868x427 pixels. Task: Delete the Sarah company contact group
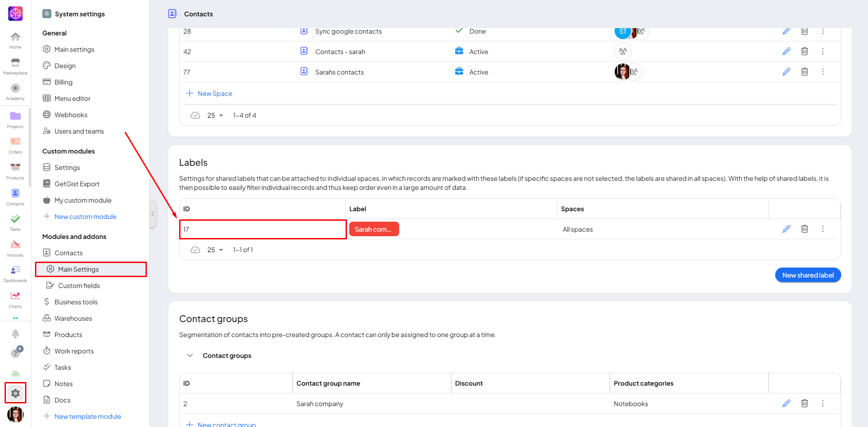804,403
